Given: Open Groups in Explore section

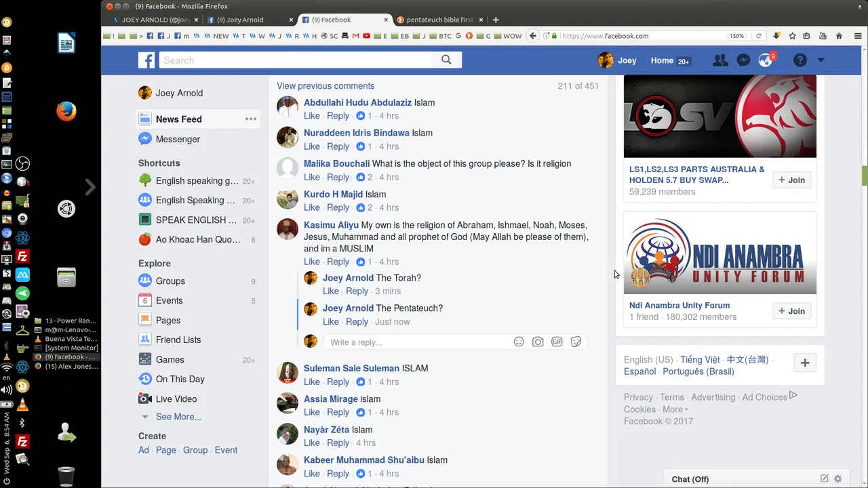Looking at the screenshot, I should pyautogui.click(x=170, y=281).
